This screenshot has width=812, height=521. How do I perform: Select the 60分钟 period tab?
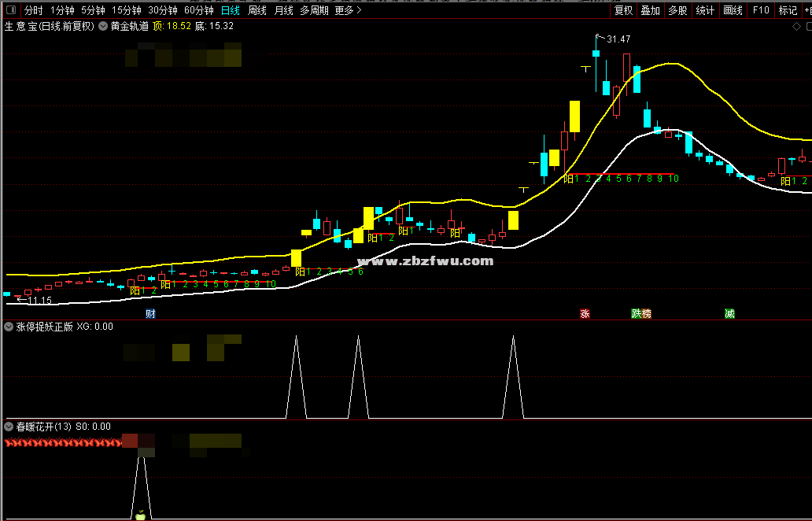pos(199,10)
